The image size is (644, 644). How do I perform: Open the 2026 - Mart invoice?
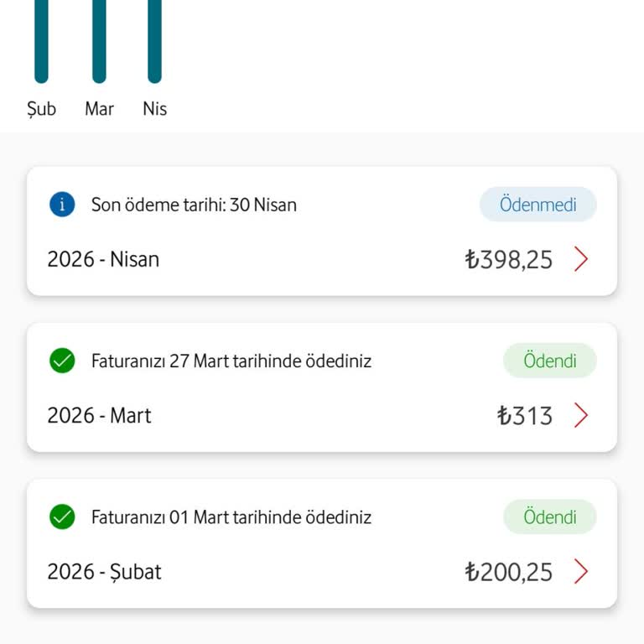[99, 415]
